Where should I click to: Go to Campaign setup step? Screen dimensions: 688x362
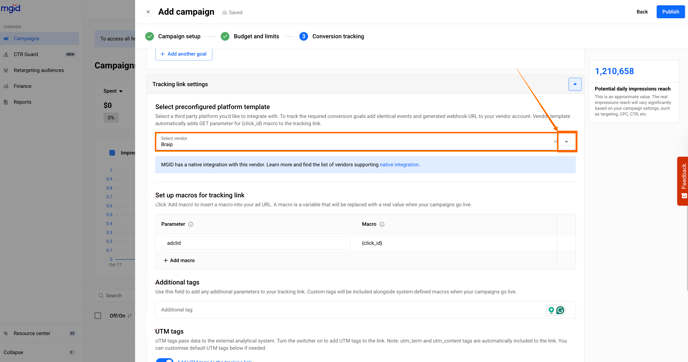(173, 36)
